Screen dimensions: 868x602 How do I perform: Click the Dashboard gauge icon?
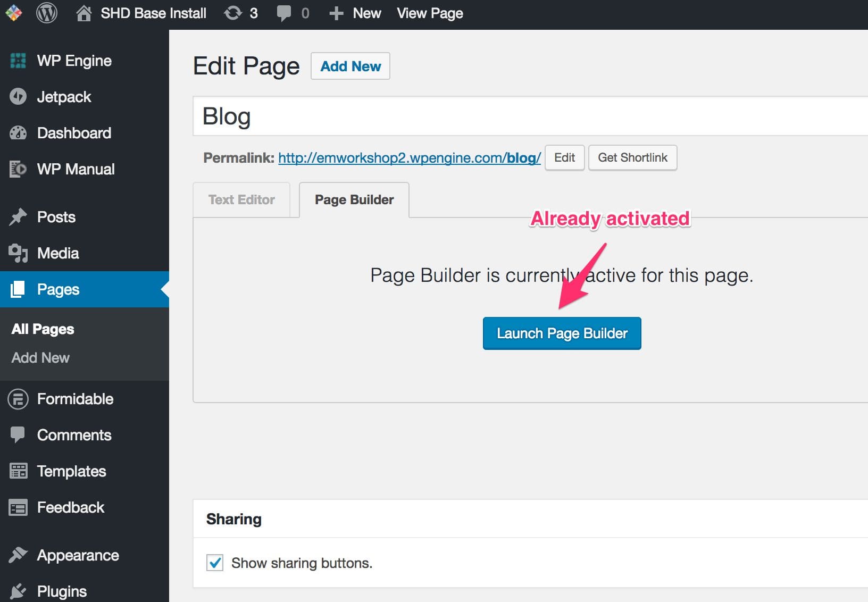click(18, 133)
